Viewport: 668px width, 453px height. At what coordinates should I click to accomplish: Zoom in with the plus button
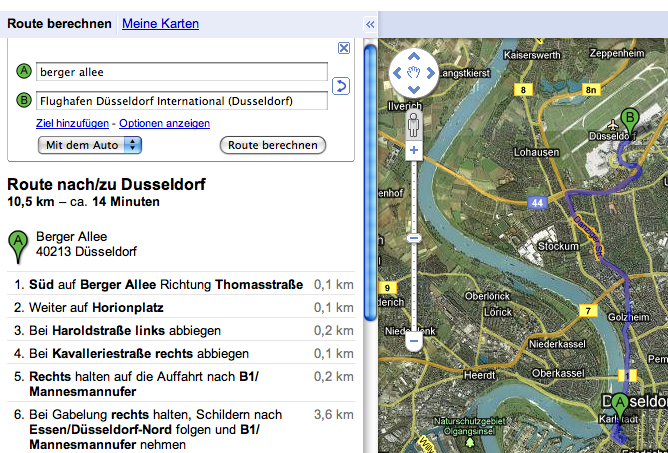[x=413, y=151]
